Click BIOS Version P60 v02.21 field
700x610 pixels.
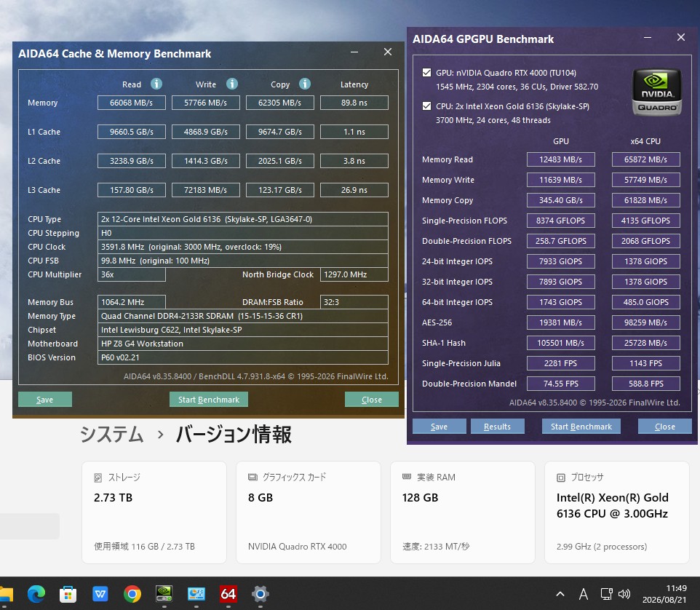pyautogui.click(x=243, y=357)
